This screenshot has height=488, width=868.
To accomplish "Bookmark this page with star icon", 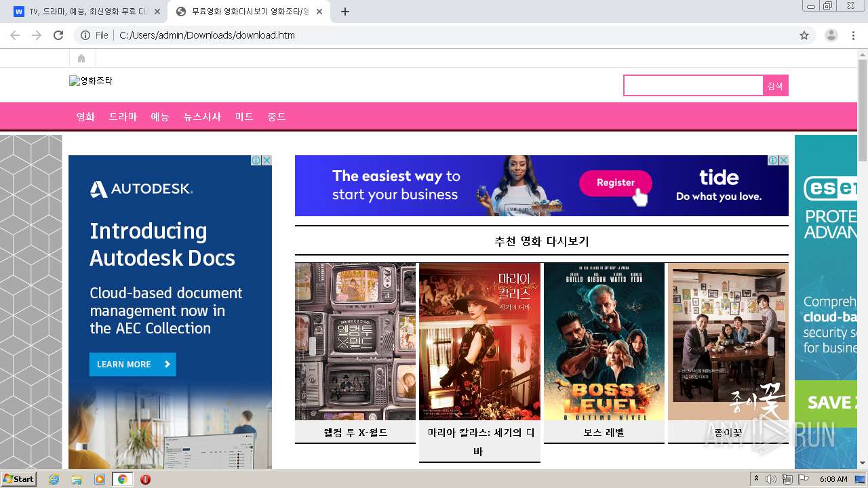I will click(x=804, y=35).
